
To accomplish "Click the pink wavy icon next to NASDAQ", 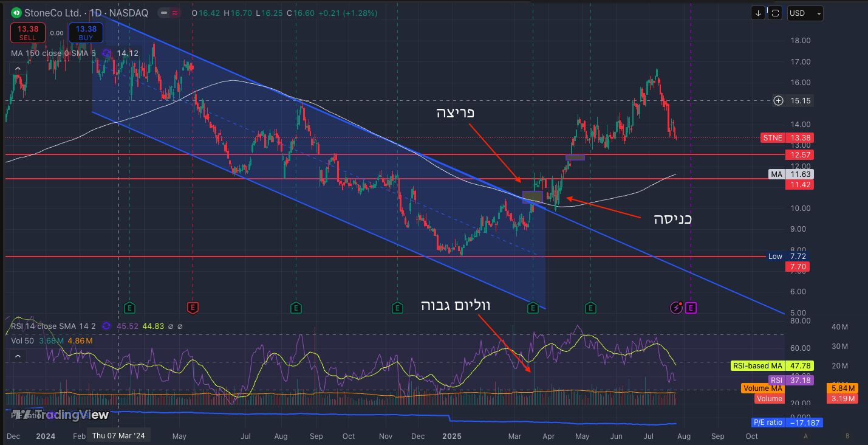I will coord(176,13).
